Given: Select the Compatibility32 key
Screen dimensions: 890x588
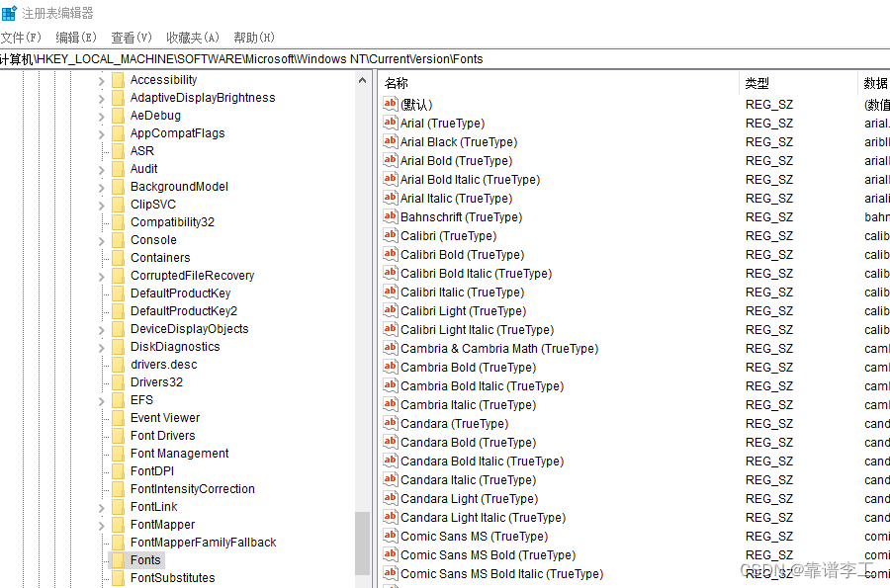Looking at the screenshot, I should click(172, 222).
